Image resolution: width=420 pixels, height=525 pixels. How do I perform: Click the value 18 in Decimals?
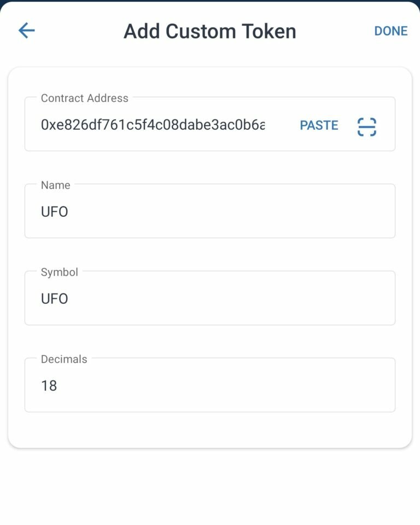pyautogui.click(x=49, y=386)
